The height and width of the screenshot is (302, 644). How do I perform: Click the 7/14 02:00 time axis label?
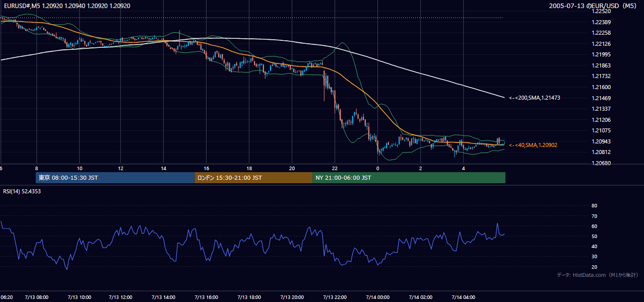[x=420, y=297]
